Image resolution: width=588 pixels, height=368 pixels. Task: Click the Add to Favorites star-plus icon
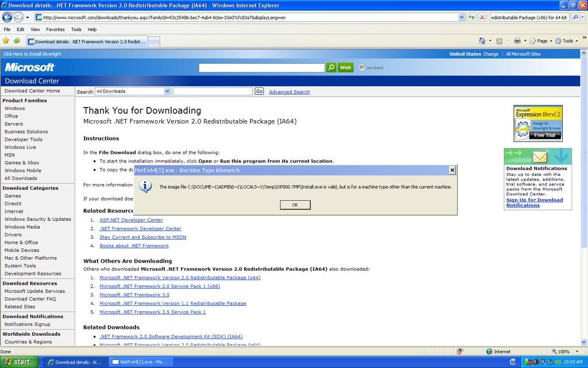[17, 41]
